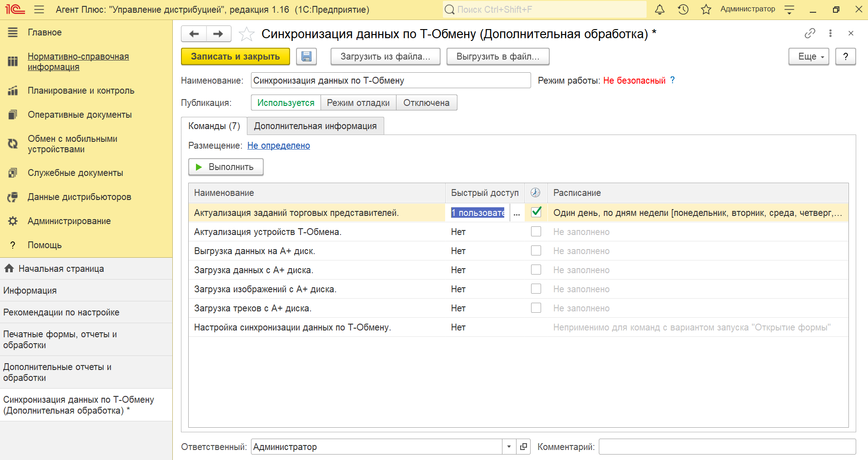Click the schedule clock column header
Screen dimensions: 868x460
536,193
